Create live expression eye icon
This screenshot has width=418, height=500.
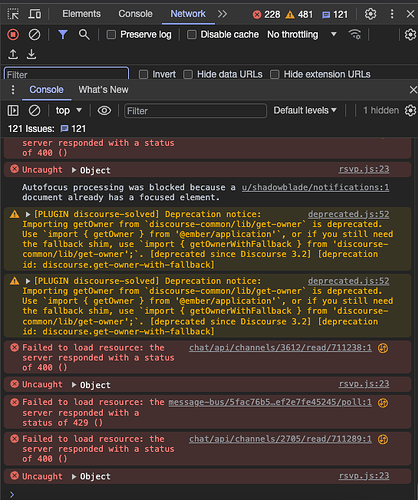[104, 111]
